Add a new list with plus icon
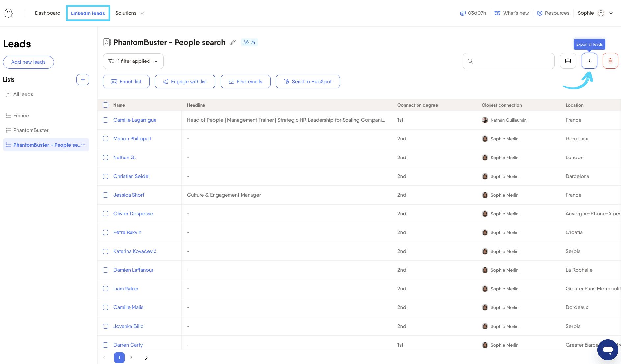This screenshot has width=621, height=364. pos(83,80)
